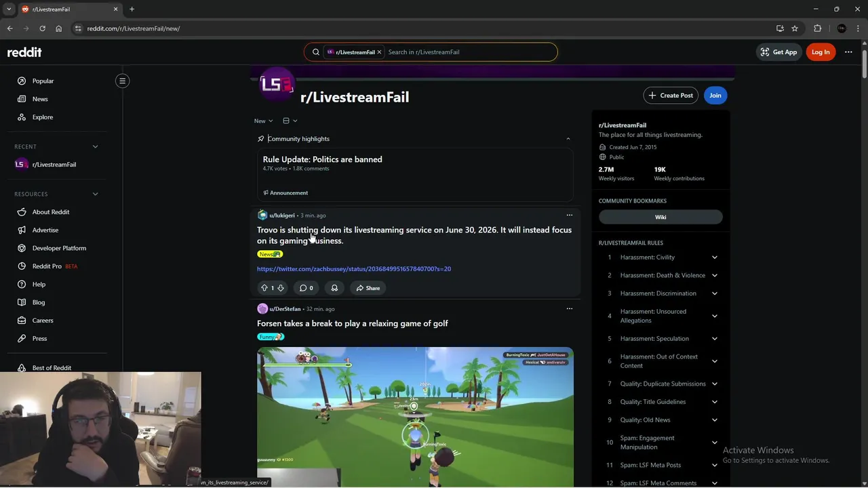Click the search magnifier icon
This screenshot has width=868, height=488.
[x=316, y=52]
